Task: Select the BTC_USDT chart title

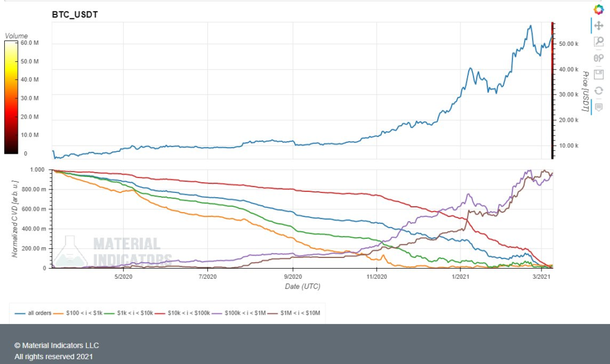Action: (74, 14)
